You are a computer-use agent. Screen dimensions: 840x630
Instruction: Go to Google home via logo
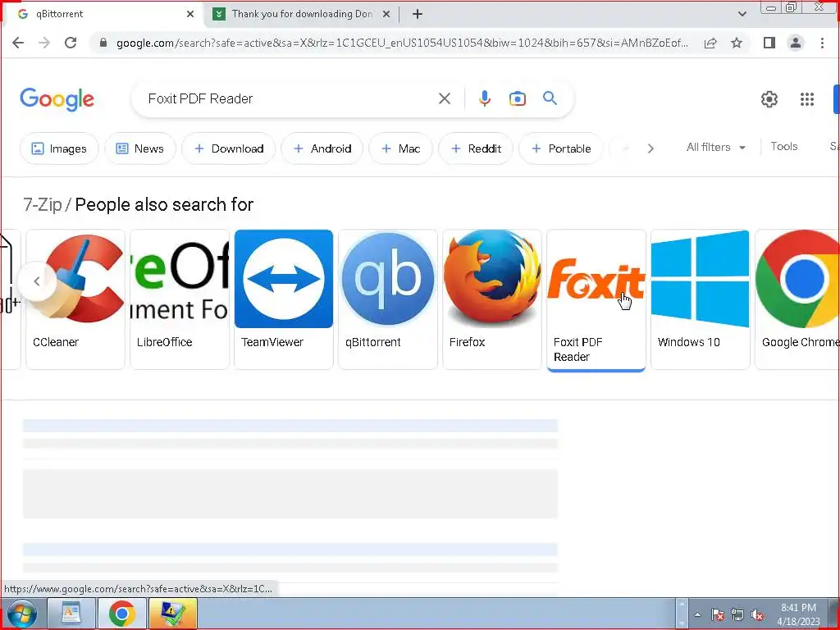(x=57, y=99)
